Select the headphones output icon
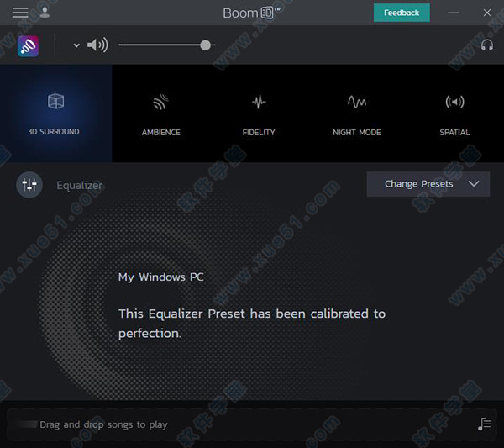Image resolution: width=504 pixels, height=448 pixels. (x=487, y=45)
